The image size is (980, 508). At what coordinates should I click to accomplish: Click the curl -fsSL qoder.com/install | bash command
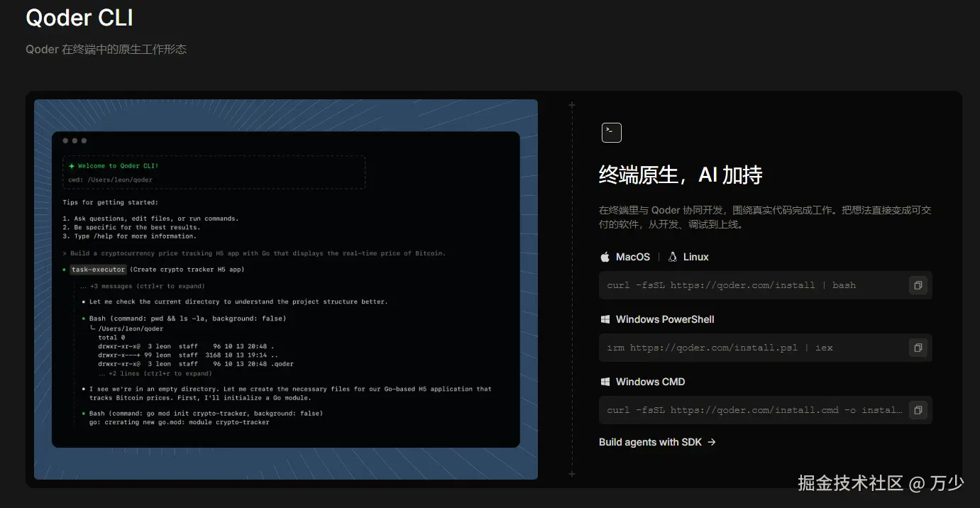pyautogui.click(x=732, y=285)
